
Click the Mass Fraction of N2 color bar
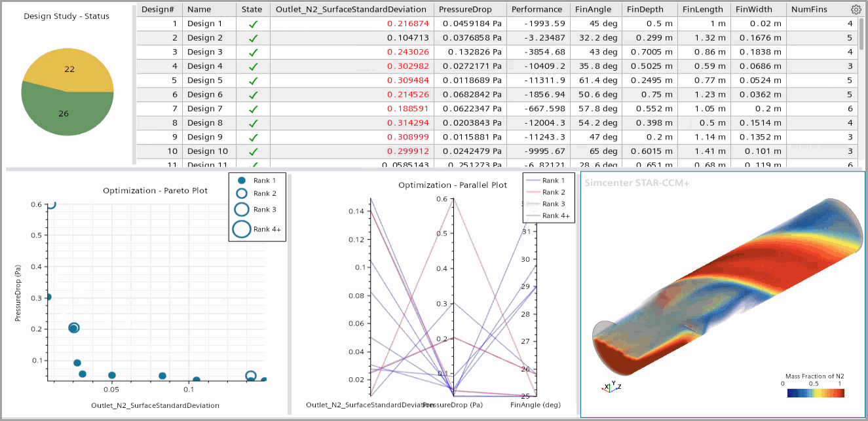pyautogui.click(x=815, y=394)
